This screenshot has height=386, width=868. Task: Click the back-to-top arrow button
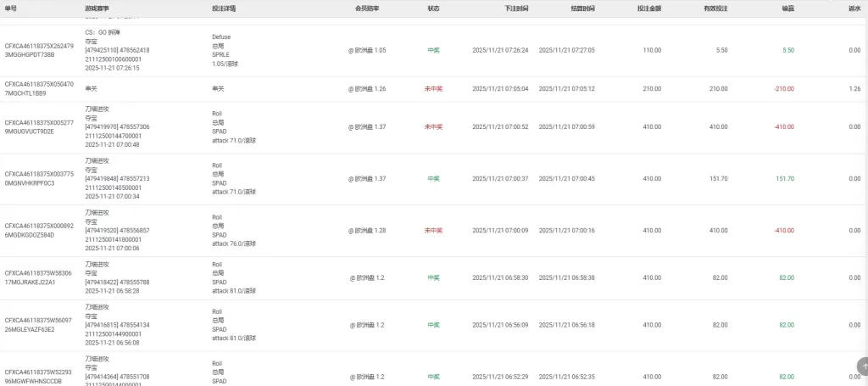click(863, 366)
